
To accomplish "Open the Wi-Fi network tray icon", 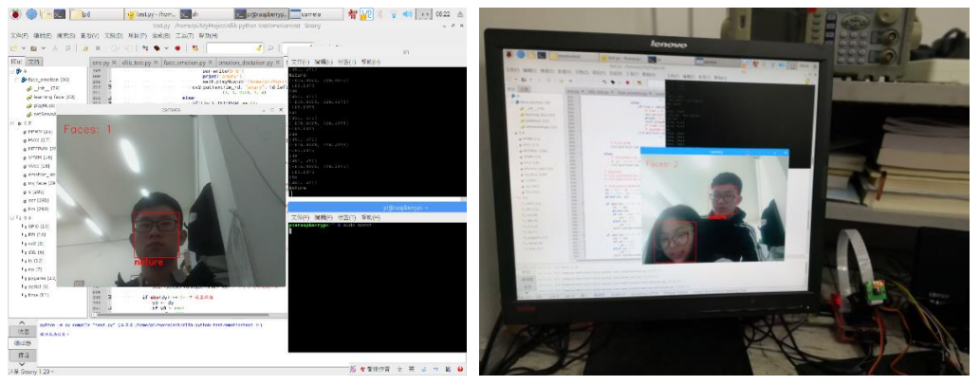I will pyautogui.click(x=393, y=13).
